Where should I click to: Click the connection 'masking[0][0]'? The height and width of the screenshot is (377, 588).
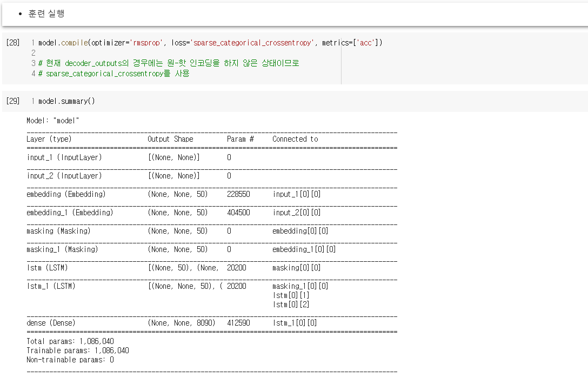297,268
